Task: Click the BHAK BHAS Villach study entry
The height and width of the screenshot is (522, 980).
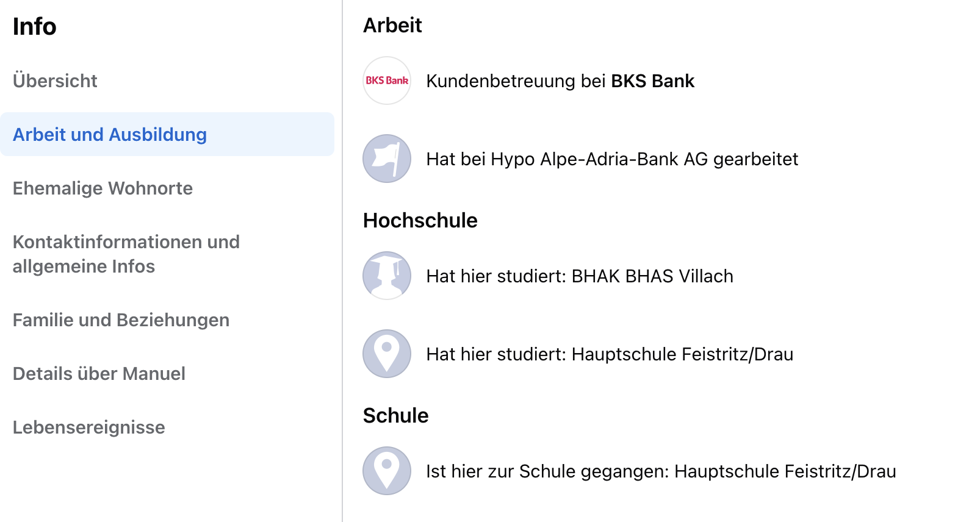Action: pyautogui.click(x=580, y=276)
